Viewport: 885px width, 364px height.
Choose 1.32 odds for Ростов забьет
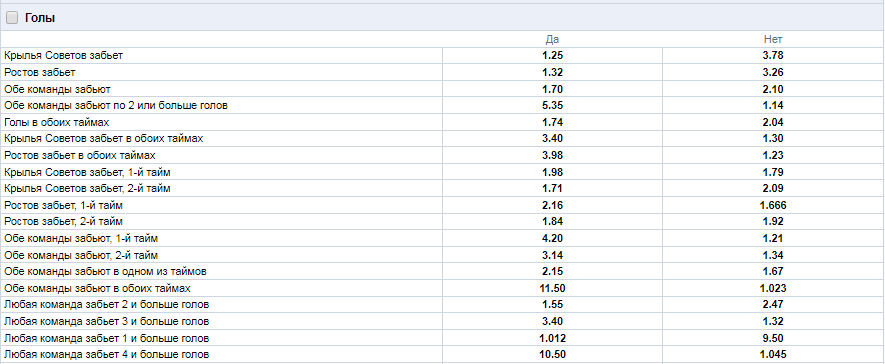coord(552,72)
